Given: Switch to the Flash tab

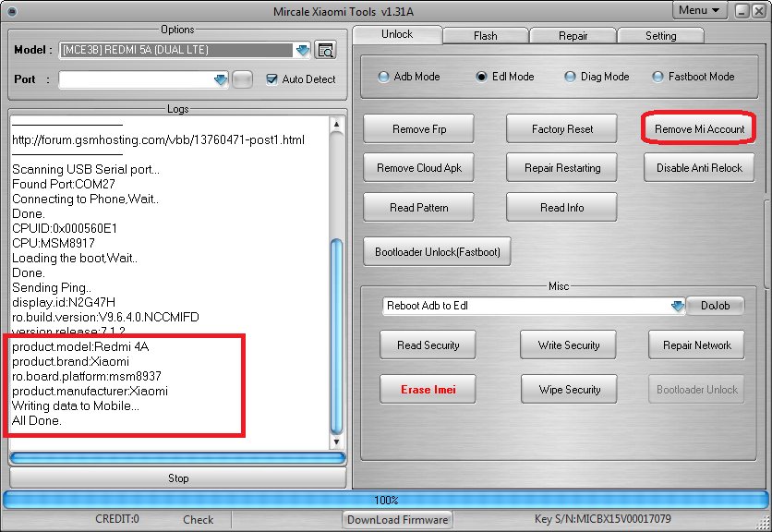Looking at the screenshot, I should tap(486, 36).
